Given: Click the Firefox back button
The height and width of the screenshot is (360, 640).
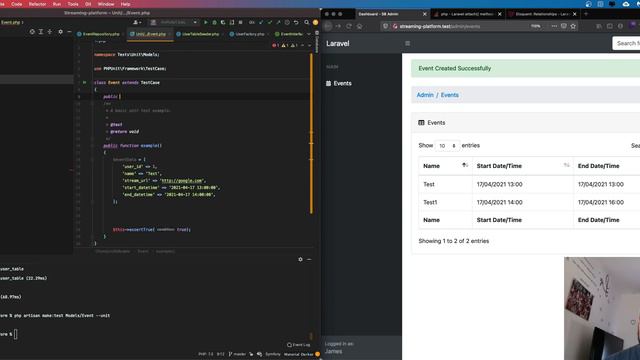Looking at the screenshot, I should [x=328, y=26].
